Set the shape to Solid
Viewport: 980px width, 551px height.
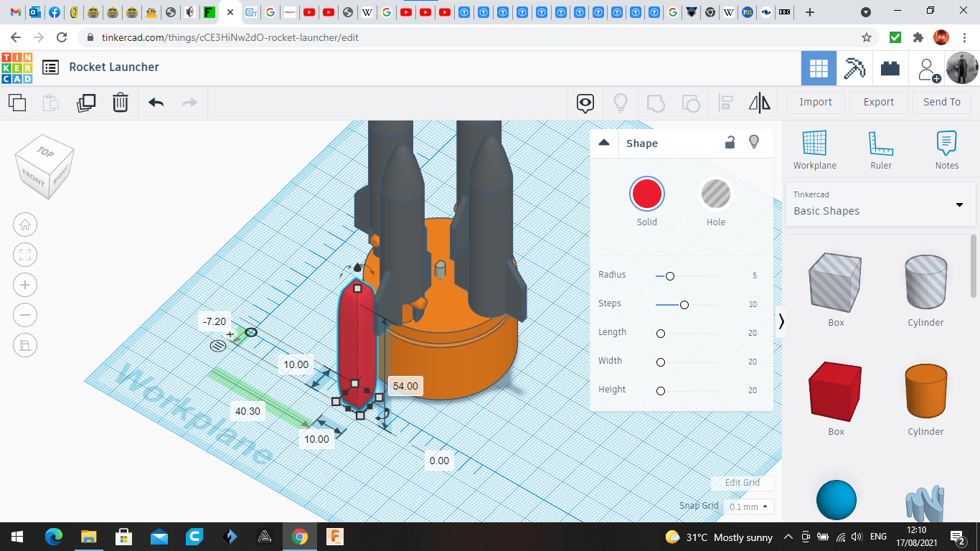coord(646,194)
